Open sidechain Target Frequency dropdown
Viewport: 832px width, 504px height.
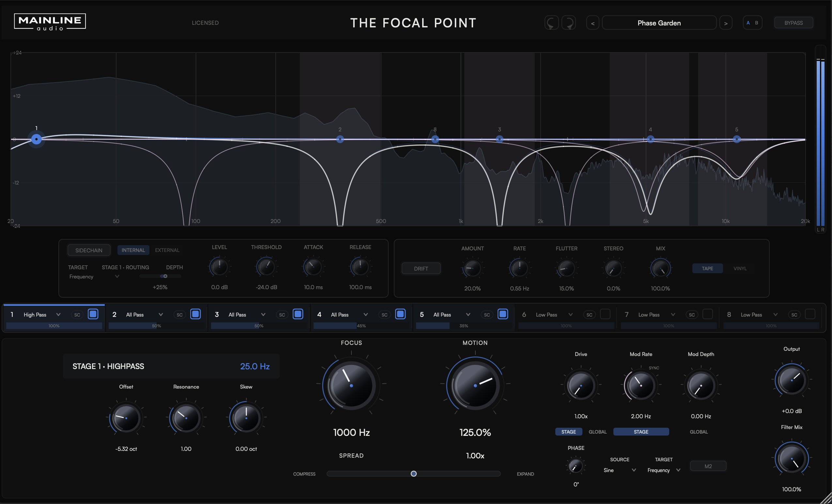[94, 277]
